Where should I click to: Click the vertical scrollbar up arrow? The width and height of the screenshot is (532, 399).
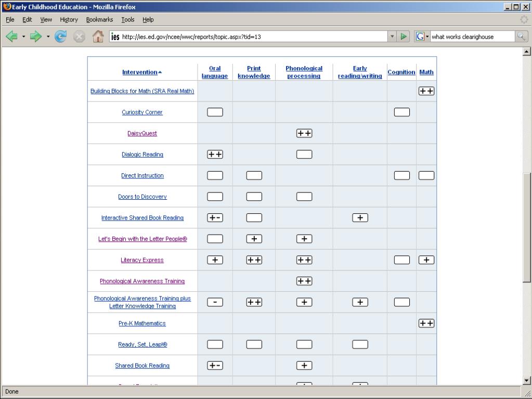526,52
